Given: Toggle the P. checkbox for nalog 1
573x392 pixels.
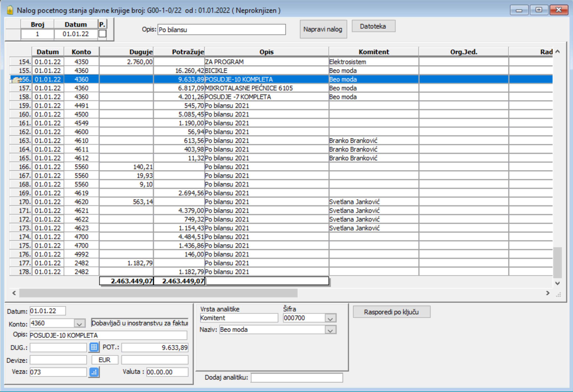Looking at the screenshot, I should pyautogui.click(x=102, y=34).
